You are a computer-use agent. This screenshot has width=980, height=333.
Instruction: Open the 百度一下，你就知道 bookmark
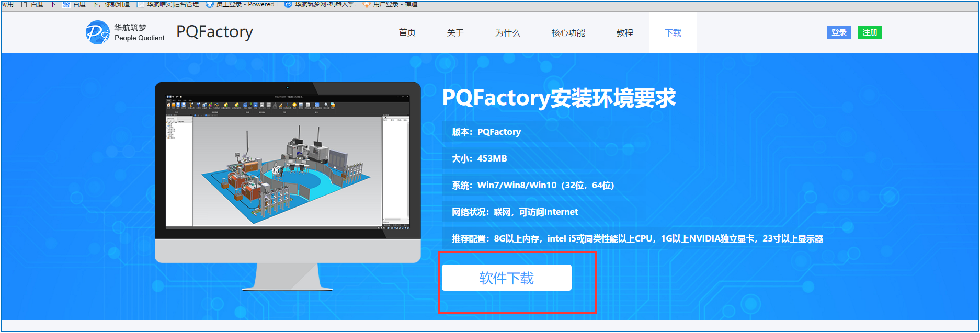pyautogui.click(x=96, y=4)
